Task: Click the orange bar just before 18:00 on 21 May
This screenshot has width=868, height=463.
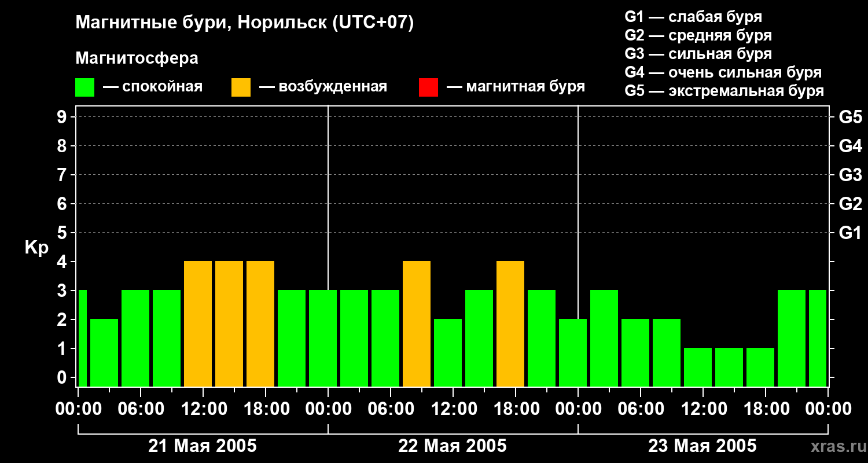Action: (260, 324)
